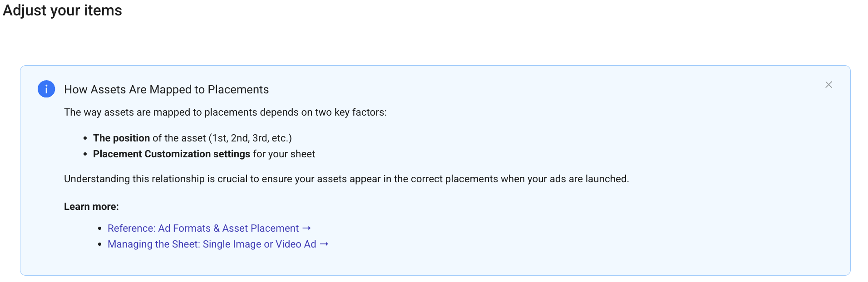Click the blue info circle icon

(46, 89)
